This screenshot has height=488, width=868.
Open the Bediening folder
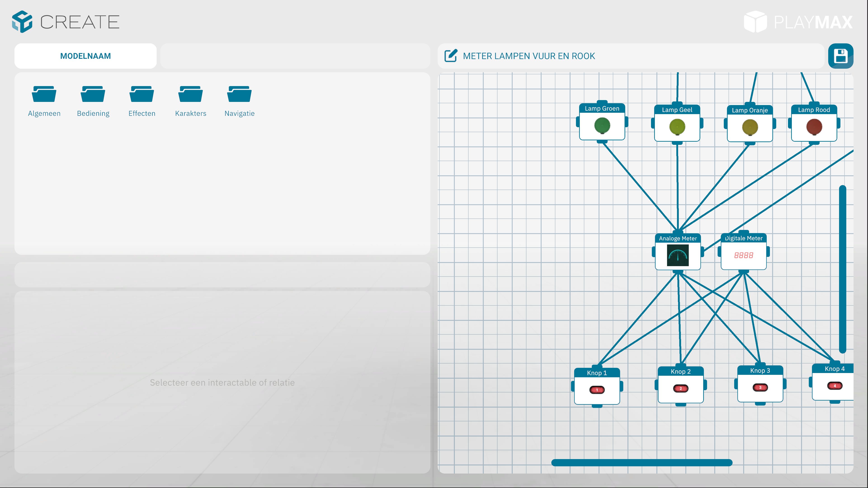coord(93,94)
